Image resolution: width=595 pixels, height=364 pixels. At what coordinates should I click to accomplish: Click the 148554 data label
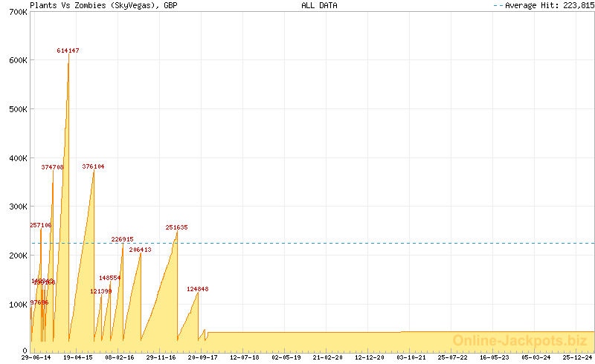(x=109, y=278)
